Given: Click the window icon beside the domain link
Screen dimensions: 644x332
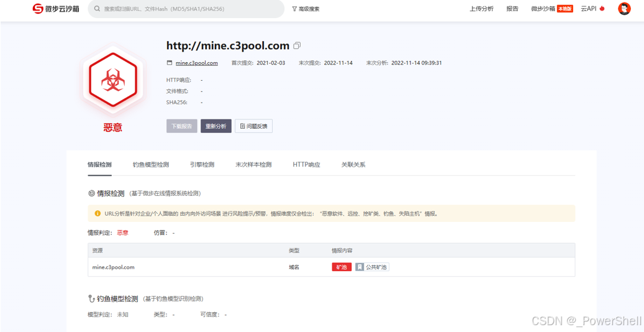Looking at the screenshot, I should click(169, 63).
